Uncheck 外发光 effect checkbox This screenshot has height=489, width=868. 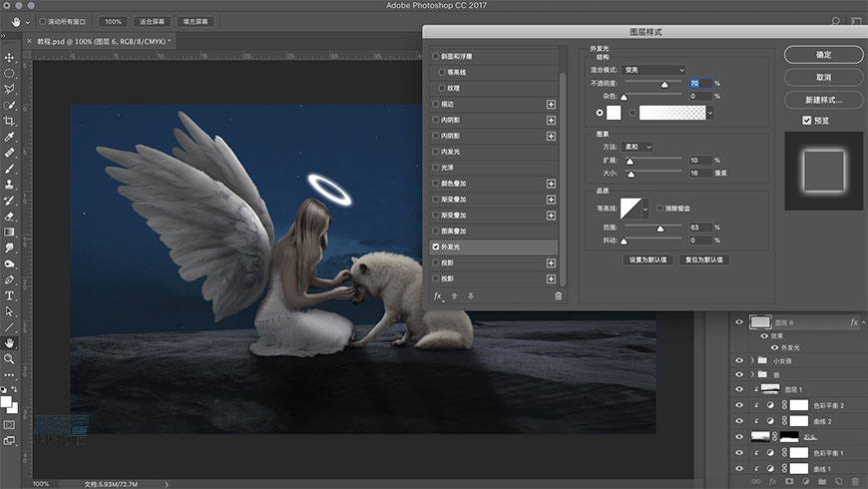point(436,246)
